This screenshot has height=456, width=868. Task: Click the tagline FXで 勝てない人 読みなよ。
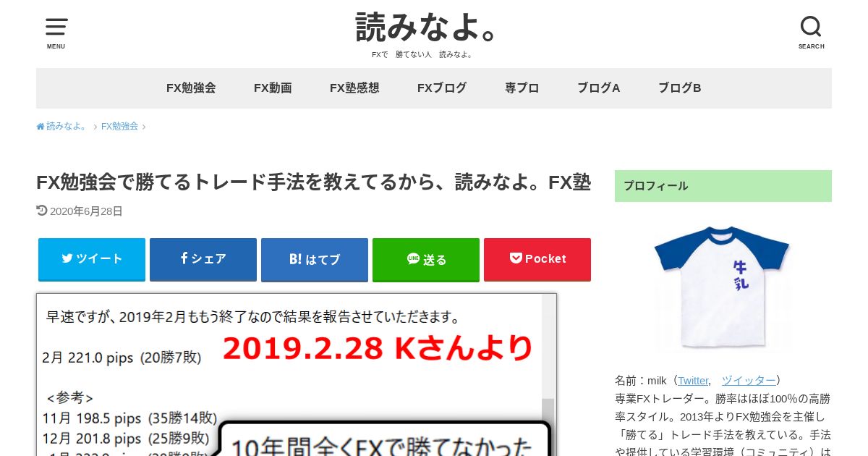click(422, 55)
